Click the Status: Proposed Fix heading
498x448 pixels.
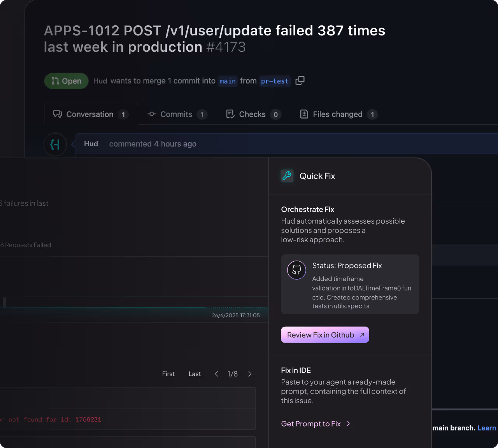coord(347,266)
